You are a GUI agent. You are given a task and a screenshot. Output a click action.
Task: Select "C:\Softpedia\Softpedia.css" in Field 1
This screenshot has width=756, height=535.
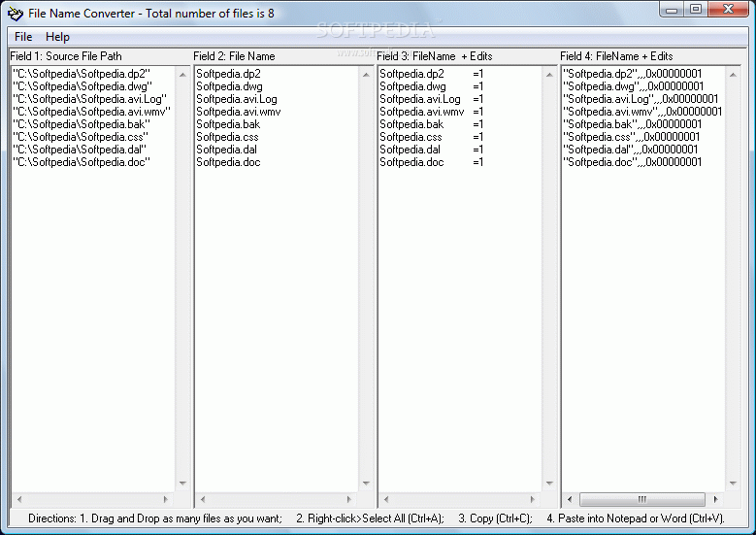(x=81, y=137)
